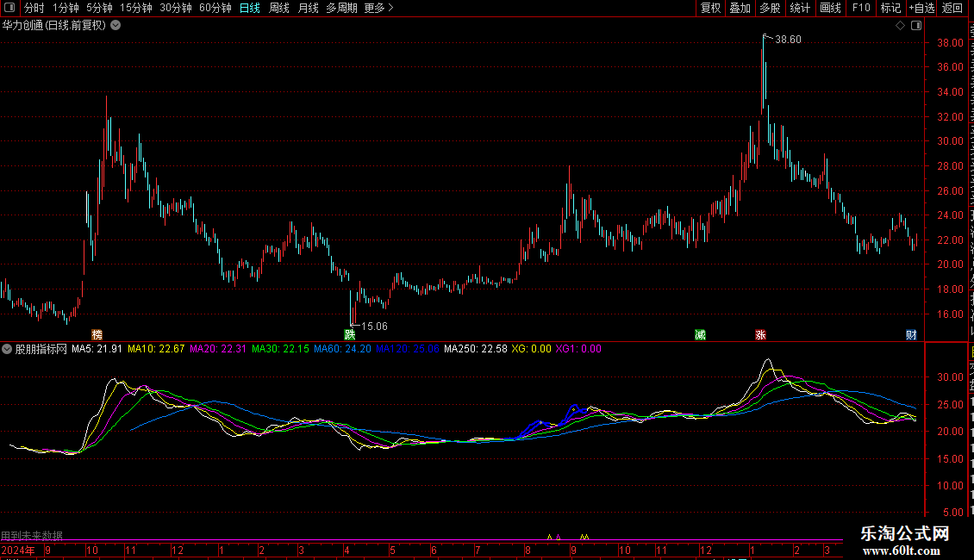Click the MA120: 25.06 legend value
The width and height of the screenshot is (974, 560).
tap(408, 349)
